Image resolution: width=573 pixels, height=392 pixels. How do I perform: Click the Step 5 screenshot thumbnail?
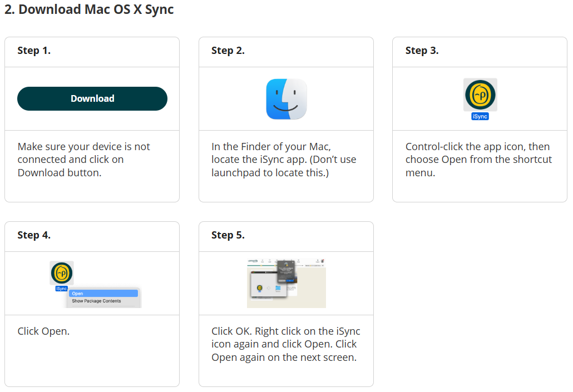pos(286,282)
